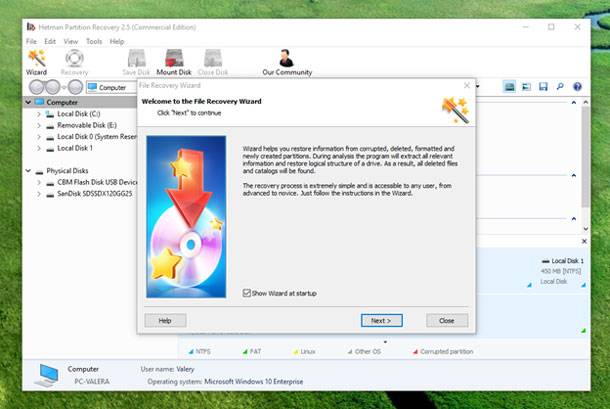
Task: Expand the Local Disk 1 tree node
Action: (x=39, y=148)
